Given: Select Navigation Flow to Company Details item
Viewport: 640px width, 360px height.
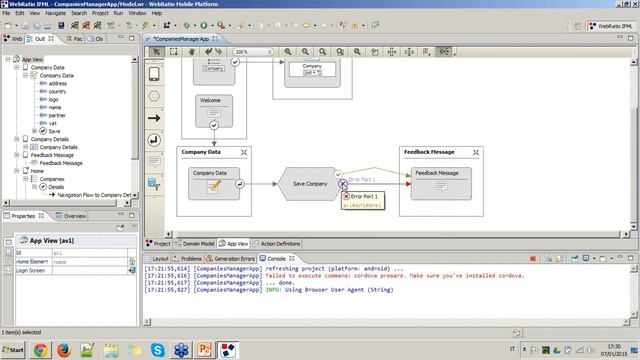Looking at the screenshot, I should pyautogui.click(x=94, y=195).
